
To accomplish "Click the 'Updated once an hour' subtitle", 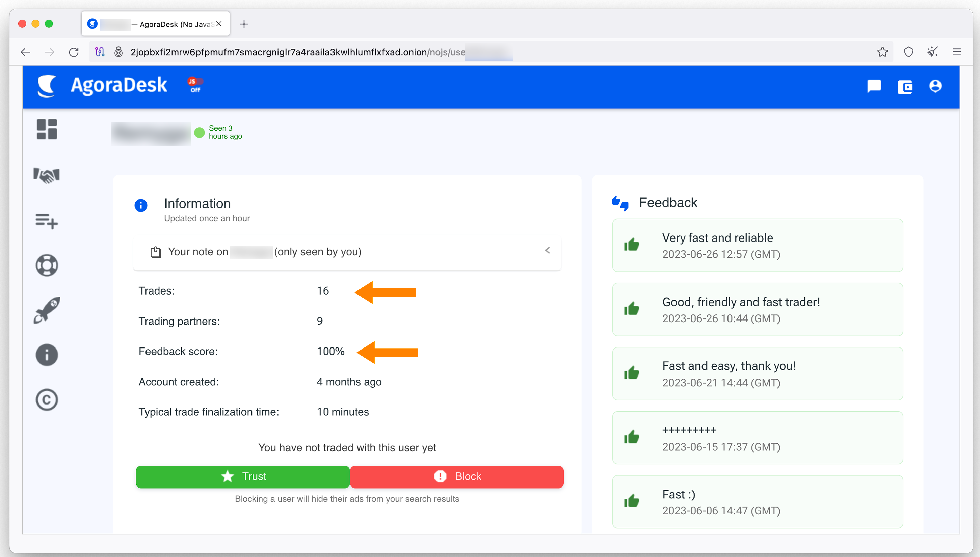I will pyautogui.click(x=207, y=218).
